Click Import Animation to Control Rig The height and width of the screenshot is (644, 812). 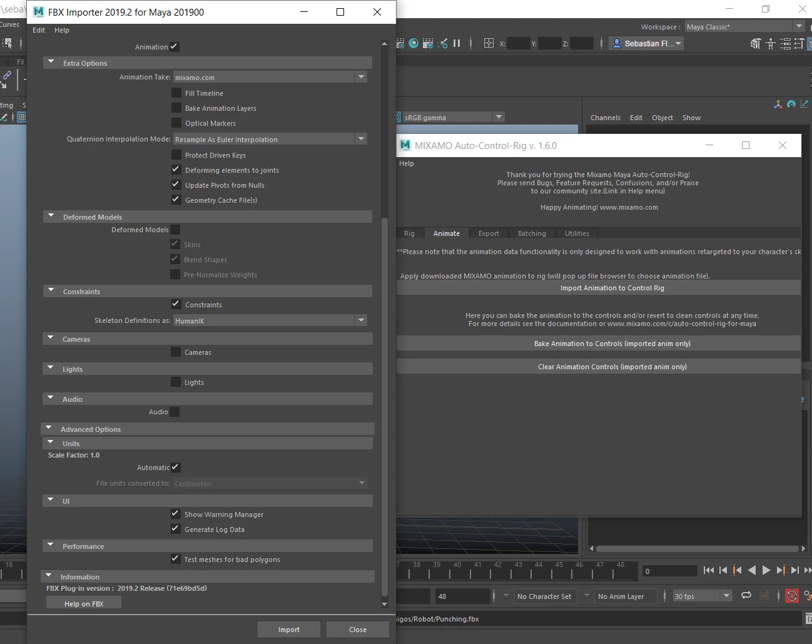click(x=599, y=288)
